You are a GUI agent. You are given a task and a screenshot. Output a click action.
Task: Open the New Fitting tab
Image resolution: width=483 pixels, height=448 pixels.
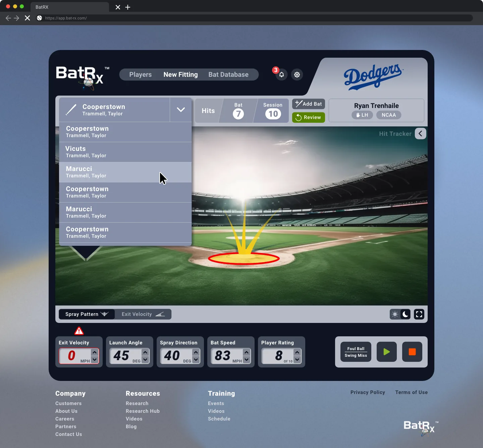pos(181,74)
